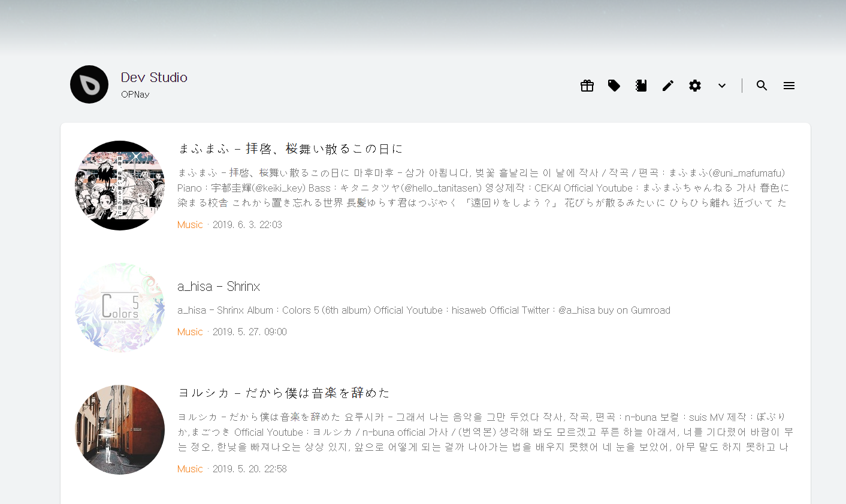Open the tags icon in header

[x=614, y=86]
